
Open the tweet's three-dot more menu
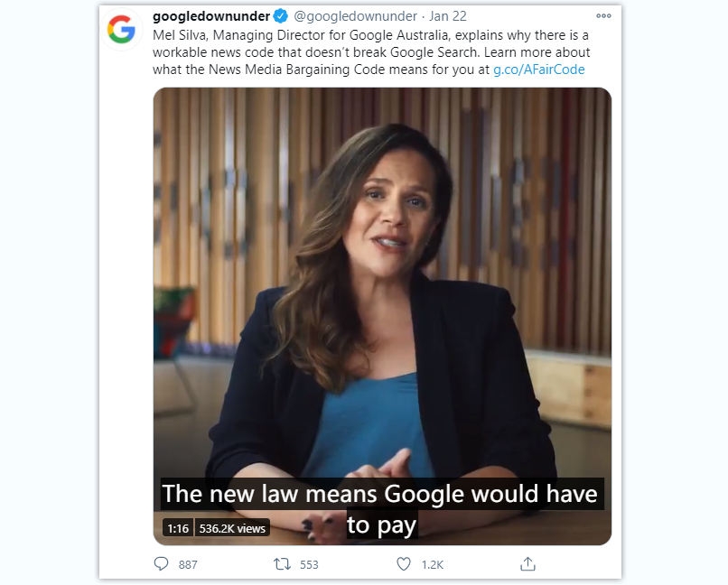click(x=603, y=15)
